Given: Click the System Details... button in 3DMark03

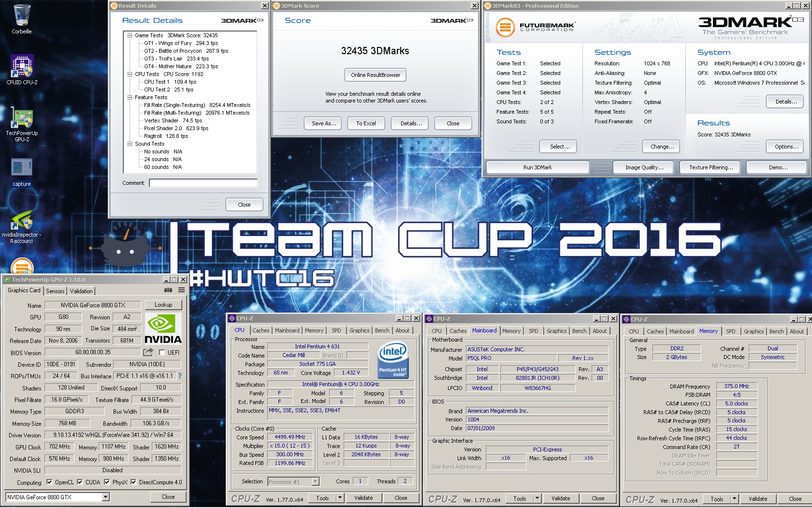Looking at the screenshot, I should pyautogui.click(x=786, y=102).
